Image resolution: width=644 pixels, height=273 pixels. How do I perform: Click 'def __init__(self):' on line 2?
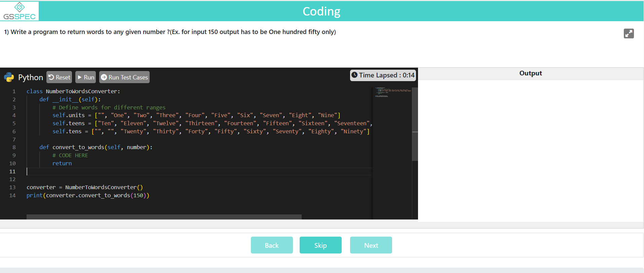click(x=70, y=99)
